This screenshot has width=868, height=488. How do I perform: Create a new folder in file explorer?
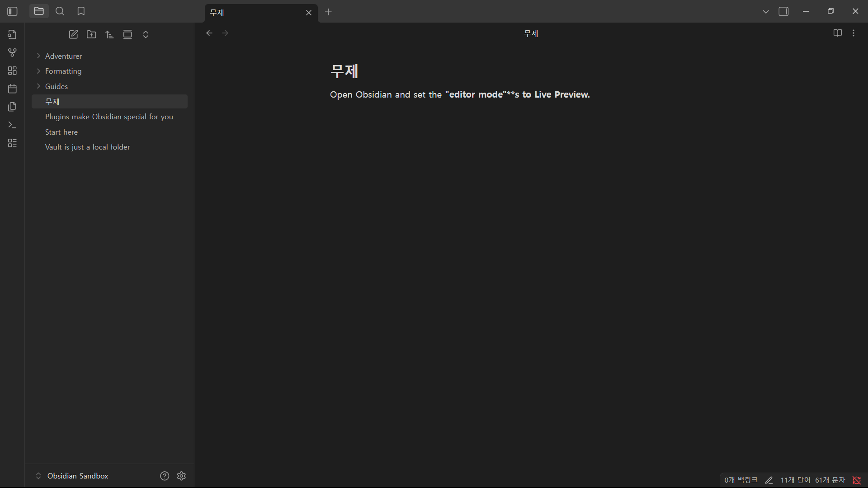coord(91,34)
